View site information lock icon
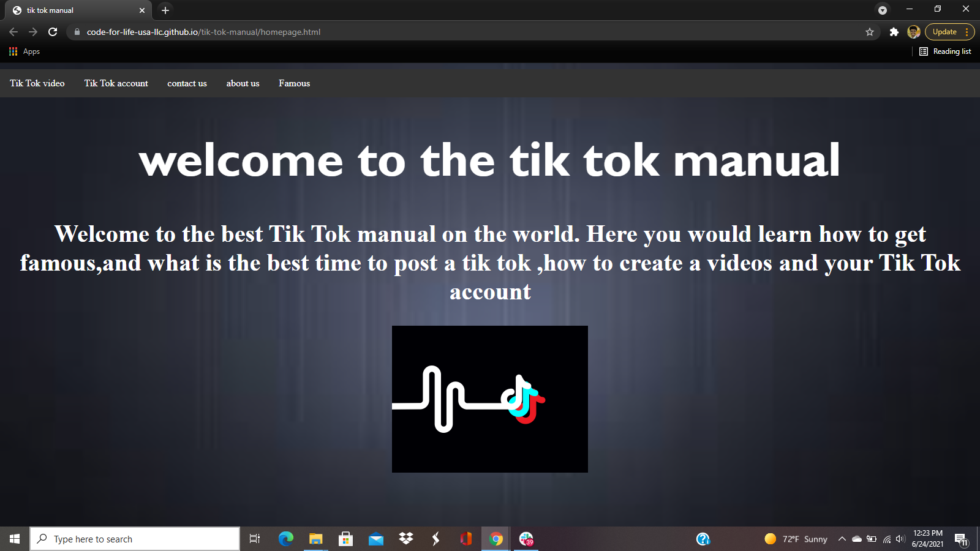This screenshot has height=551, width=980. point(77,32)
